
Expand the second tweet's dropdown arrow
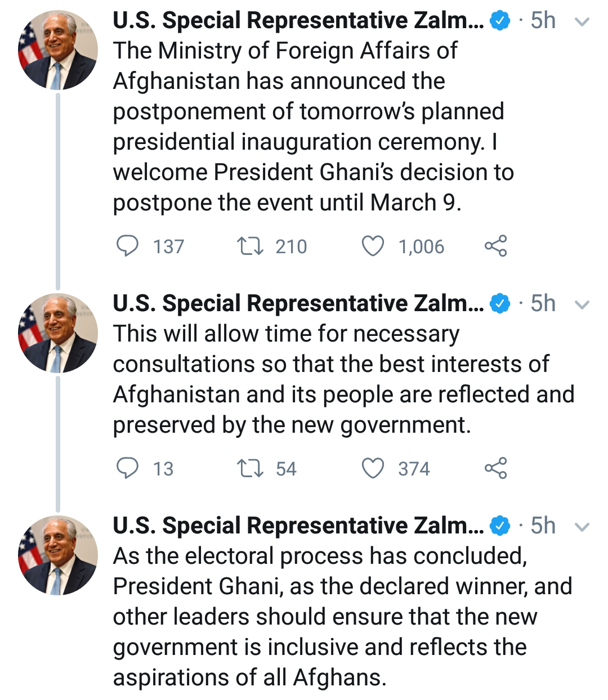[x=582, y=305]
